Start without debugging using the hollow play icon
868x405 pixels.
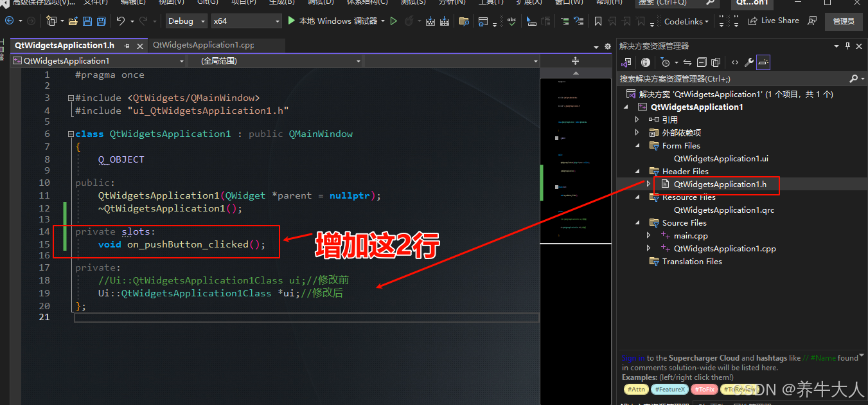[394, 21]
